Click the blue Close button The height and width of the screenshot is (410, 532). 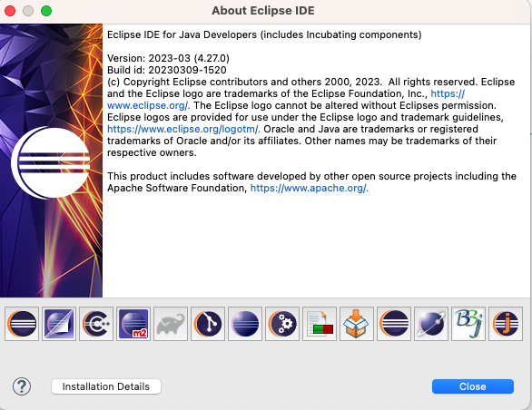(473, 386)
